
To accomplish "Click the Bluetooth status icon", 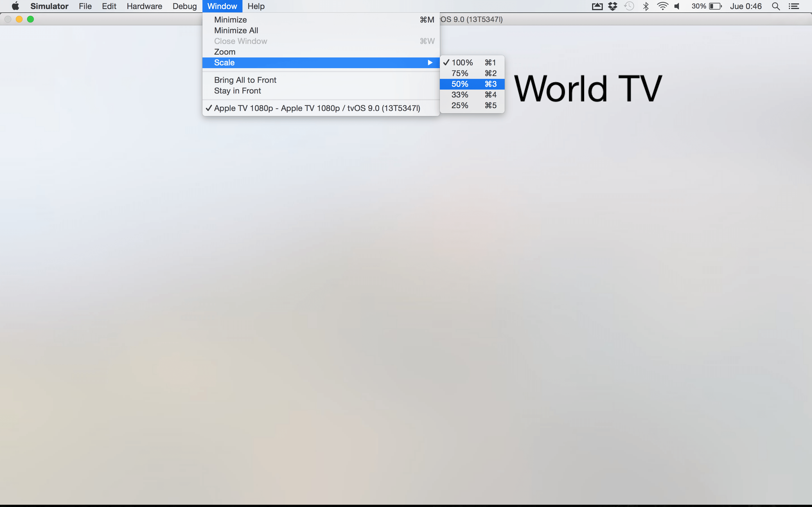I will tap(646, 6).
